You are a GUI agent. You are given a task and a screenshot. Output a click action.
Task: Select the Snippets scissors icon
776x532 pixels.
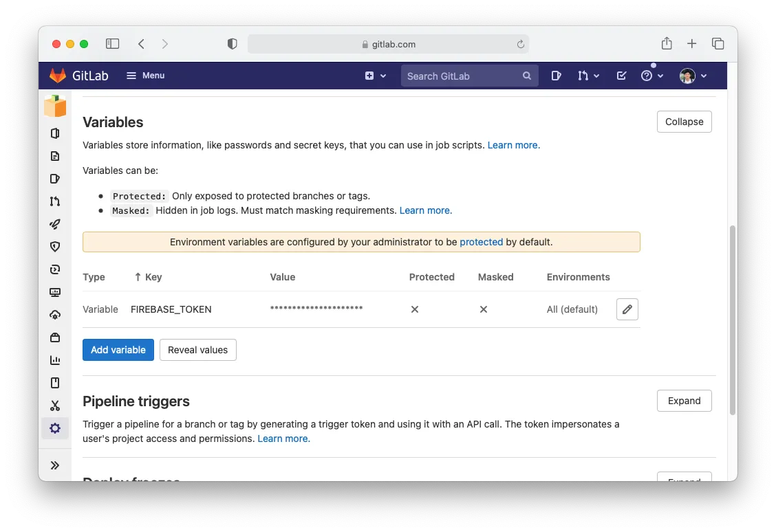(x=55, y=406)
